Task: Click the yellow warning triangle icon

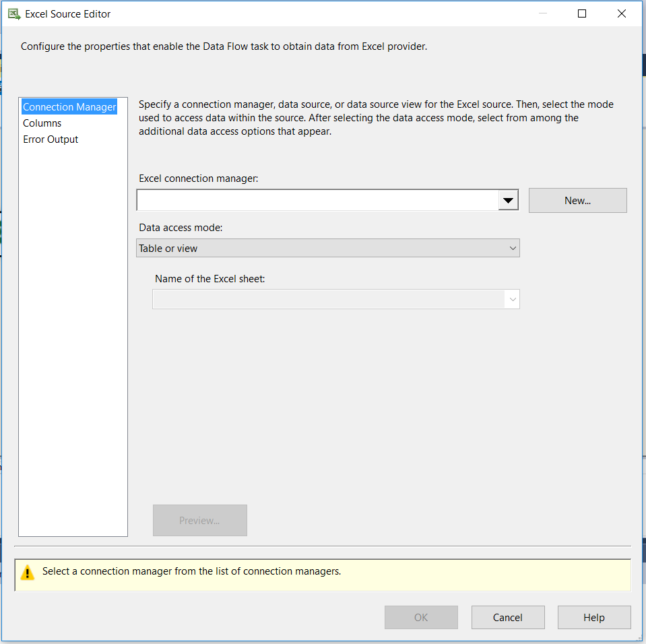Action: pos(27,573)
